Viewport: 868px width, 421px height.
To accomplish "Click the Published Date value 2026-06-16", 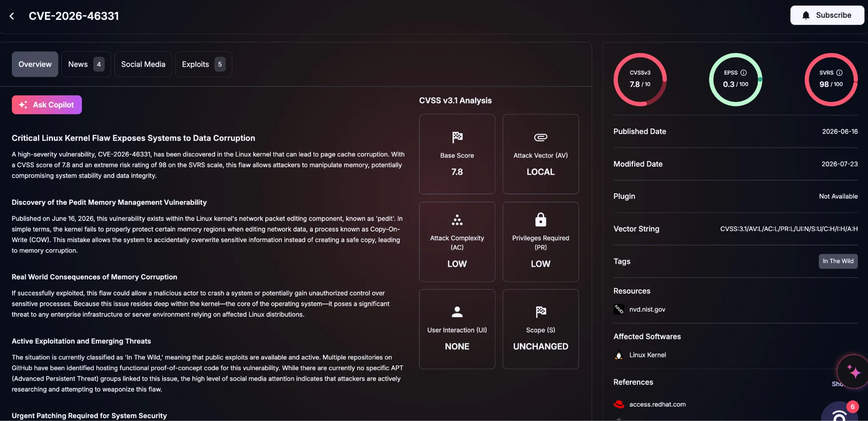I will coord(840,131).
